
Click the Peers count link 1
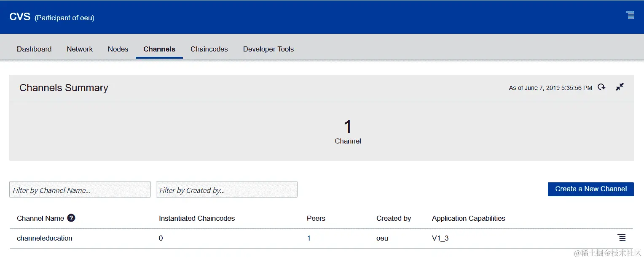click(309, 238)
